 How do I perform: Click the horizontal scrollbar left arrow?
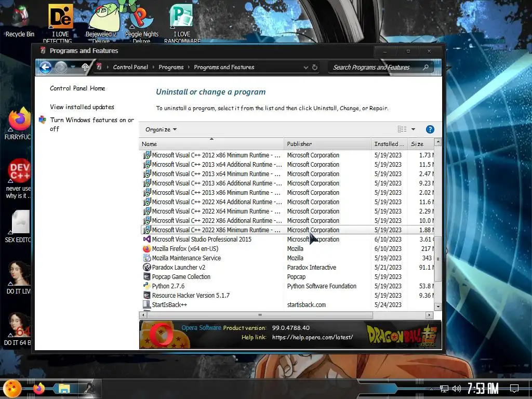(x=143, y=315)
